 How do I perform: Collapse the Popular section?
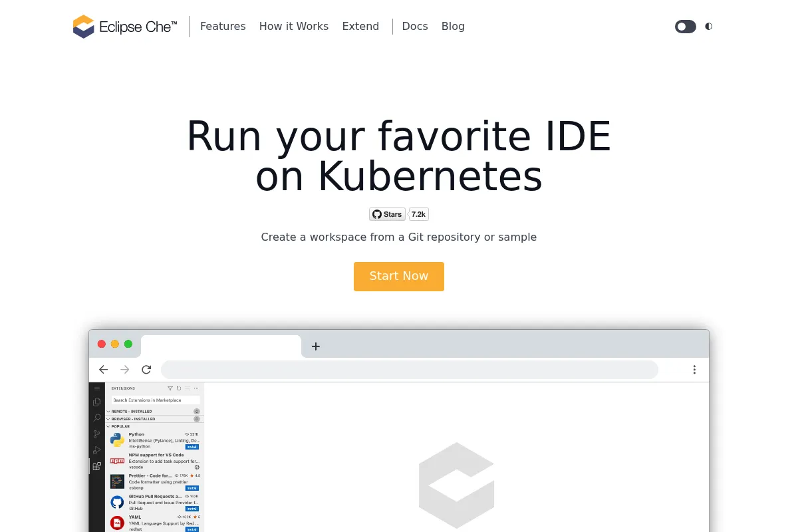154,426
